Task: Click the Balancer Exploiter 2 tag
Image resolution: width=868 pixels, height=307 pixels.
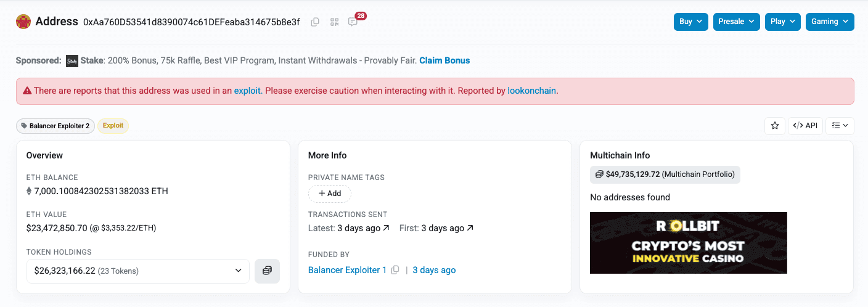Action: click(55, 126)
